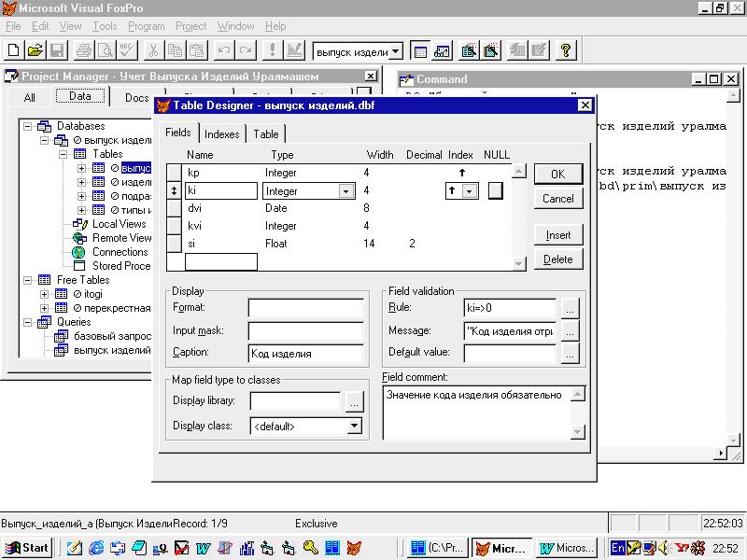This screenshot has height=560, width=747.
Task: Click the Spelling check toolbar icon
Action: coord(127,50)
